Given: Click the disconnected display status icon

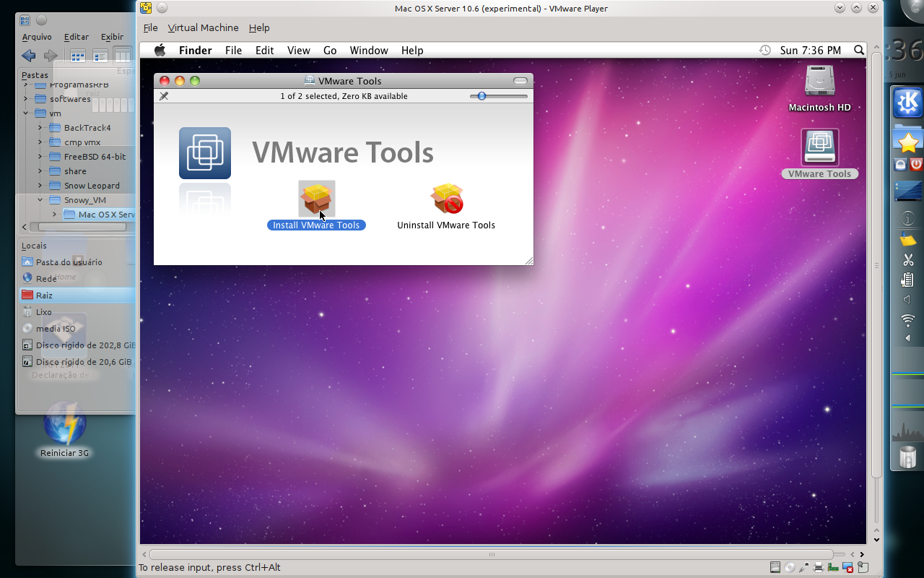Looking at the screenshot, I should click(x=848, y=567).
